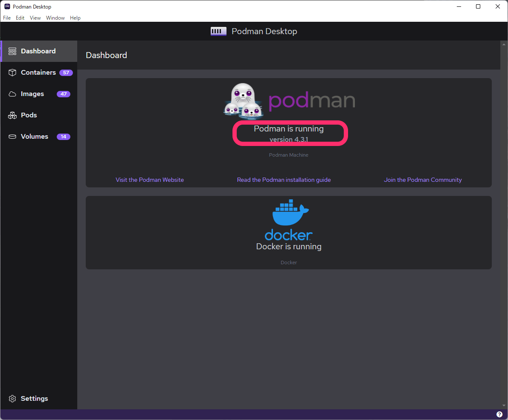
Task: Click the "Podman Machine" label
Action: coord(289,155)
